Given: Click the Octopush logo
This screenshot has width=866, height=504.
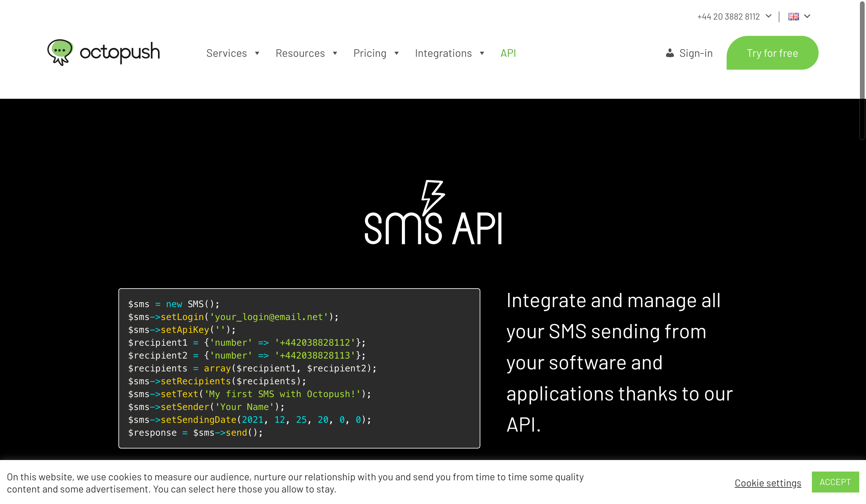Looking at the screenshot, I should tap(104, 52).
